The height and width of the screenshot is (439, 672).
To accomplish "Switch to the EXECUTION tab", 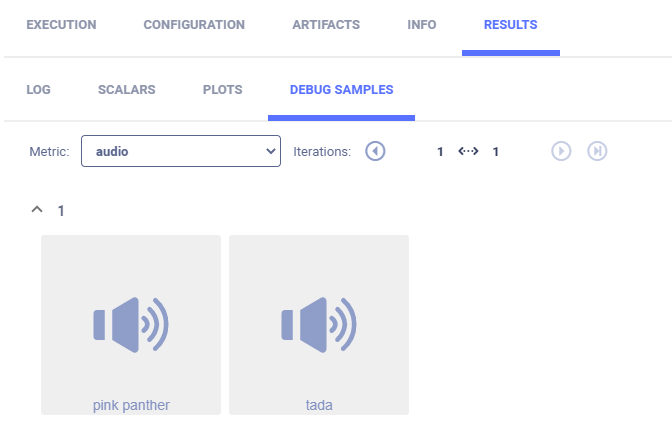I will pos(61,25).
